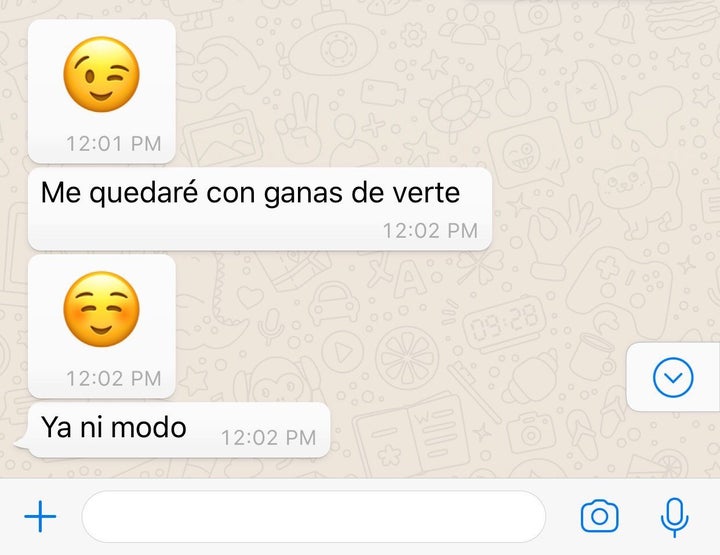Tap the tail of the "Ya ni modo" bubble
Image resolution: width=720 pixels, height=555 pixels.
click(22, 443)
